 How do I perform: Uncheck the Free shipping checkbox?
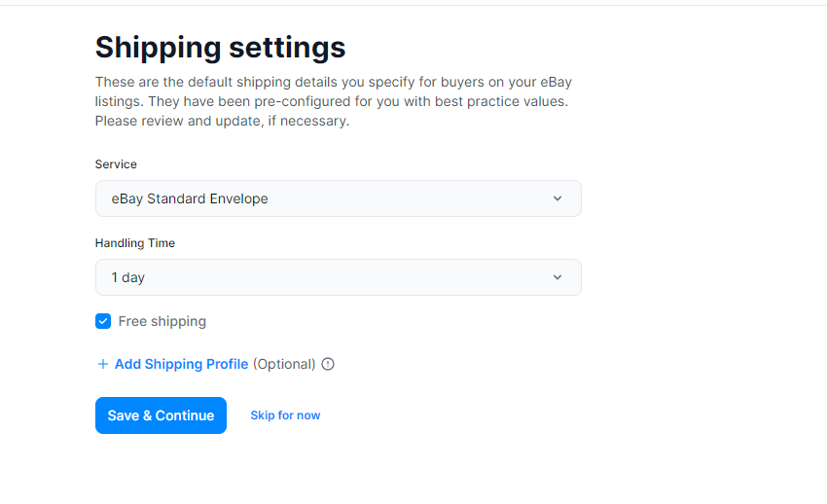[x=103, y=321]
